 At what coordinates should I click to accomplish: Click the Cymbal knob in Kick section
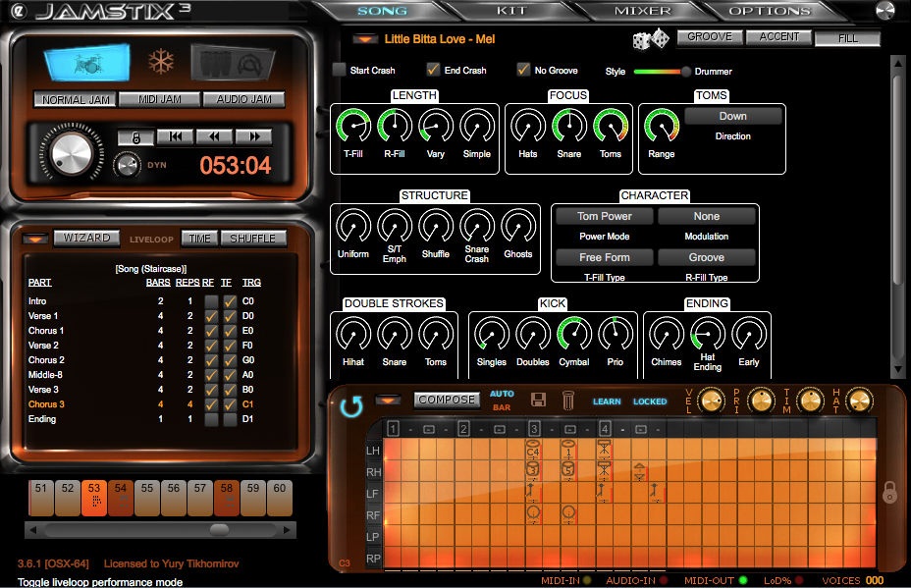point(574,334)
